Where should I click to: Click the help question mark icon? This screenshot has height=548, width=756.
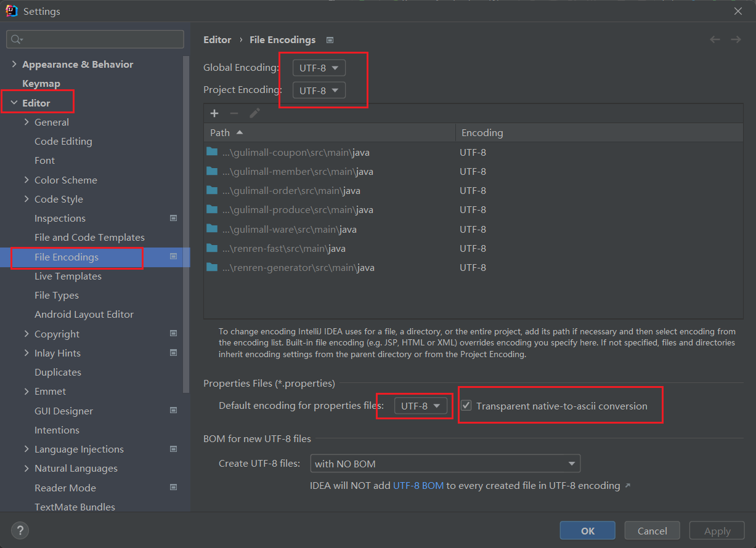coord(20,530)
